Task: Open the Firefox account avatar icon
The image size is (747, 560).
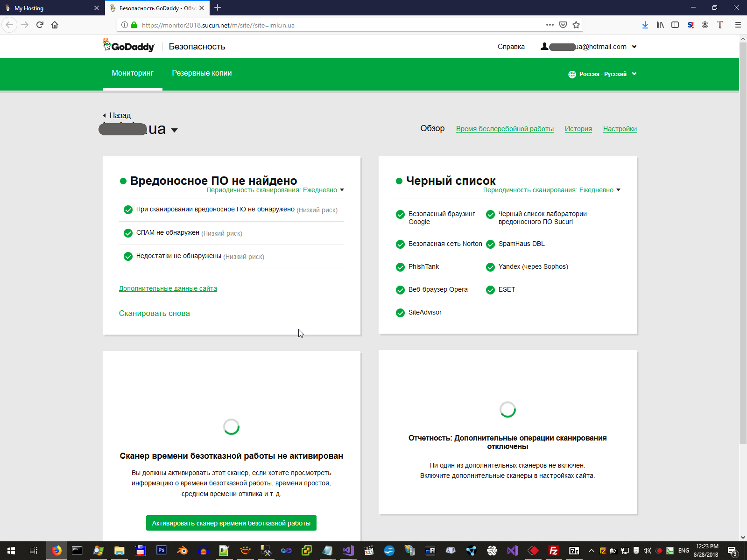Action: coord(705,25)
